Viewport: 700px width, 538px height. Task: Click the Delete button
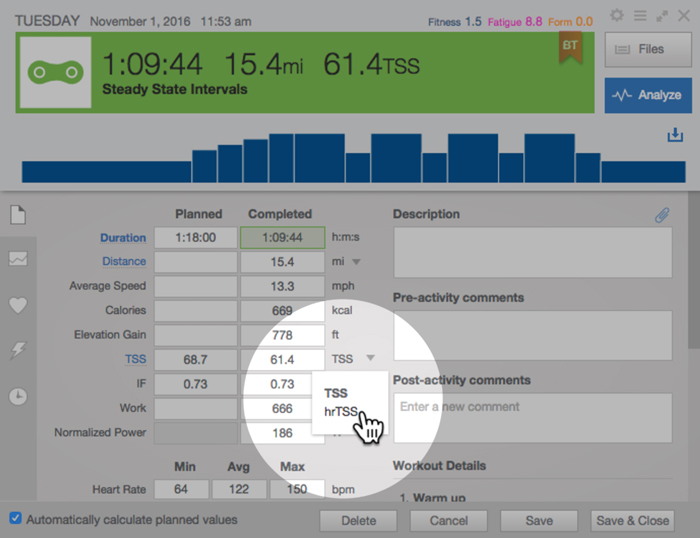pyautogui.click(x=358, y=521)
